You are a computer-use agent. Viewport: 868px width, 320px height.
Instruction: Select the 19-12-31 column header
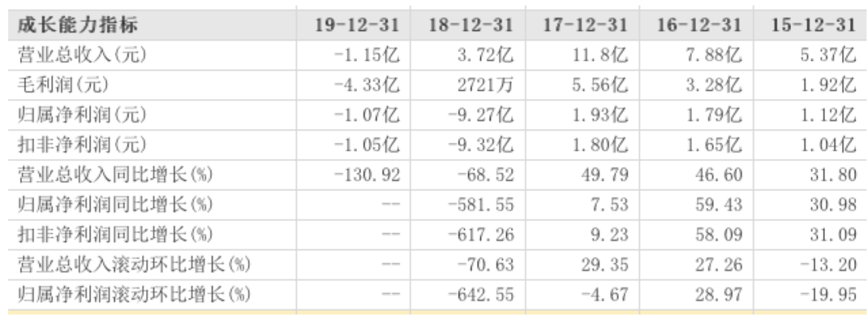tap(357, 25)
